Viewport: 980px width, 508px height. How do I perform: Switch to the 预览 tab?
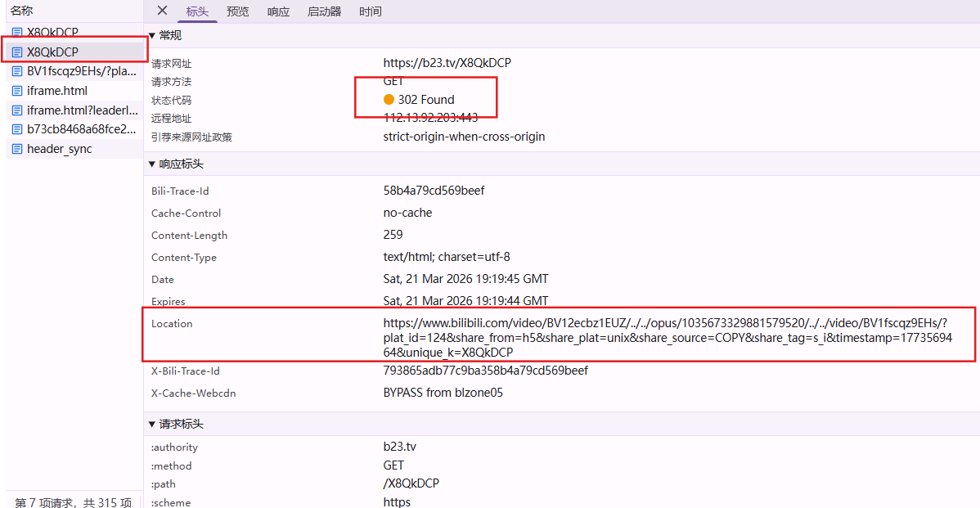(x=237, y=11)
